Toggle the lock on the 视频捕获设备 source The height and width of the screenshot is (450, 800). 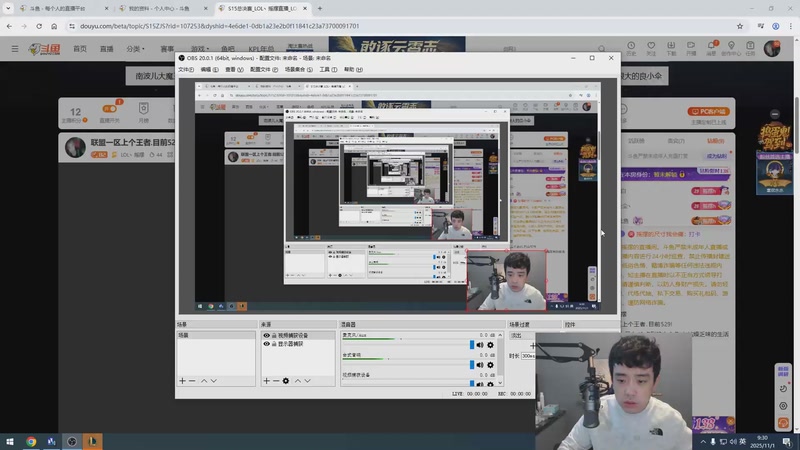coord(274,336)
